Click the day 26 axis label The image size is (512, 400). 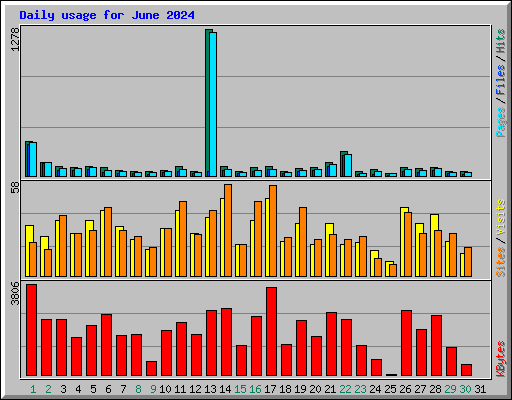[x=405, y=389]
